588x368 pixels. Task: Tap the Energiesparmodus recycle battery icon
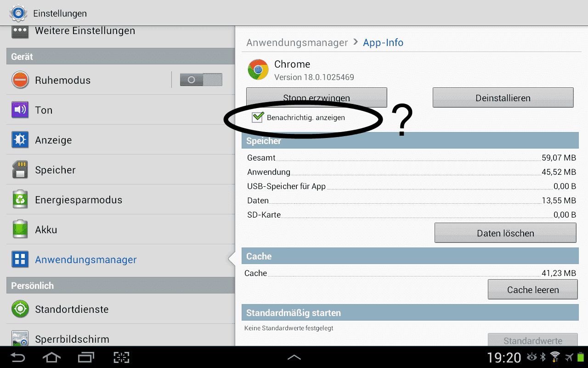coord(20,200)
